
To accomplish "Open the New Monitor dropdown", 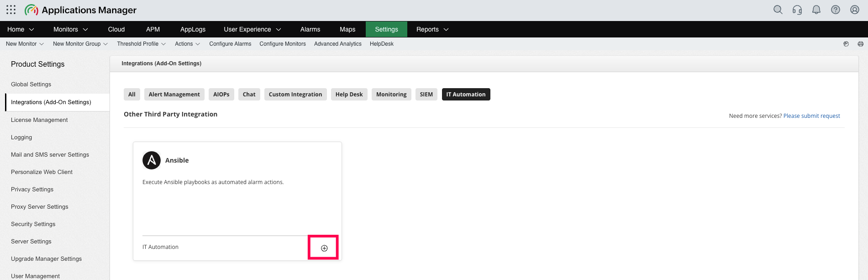I will point(25,44).
